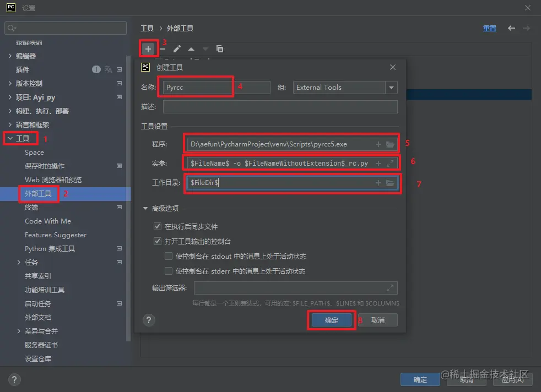Image resolution: width=541 pixels, height=392 pixels.
Task: Click the 描述 description field
Action: (x=280, y=107)
